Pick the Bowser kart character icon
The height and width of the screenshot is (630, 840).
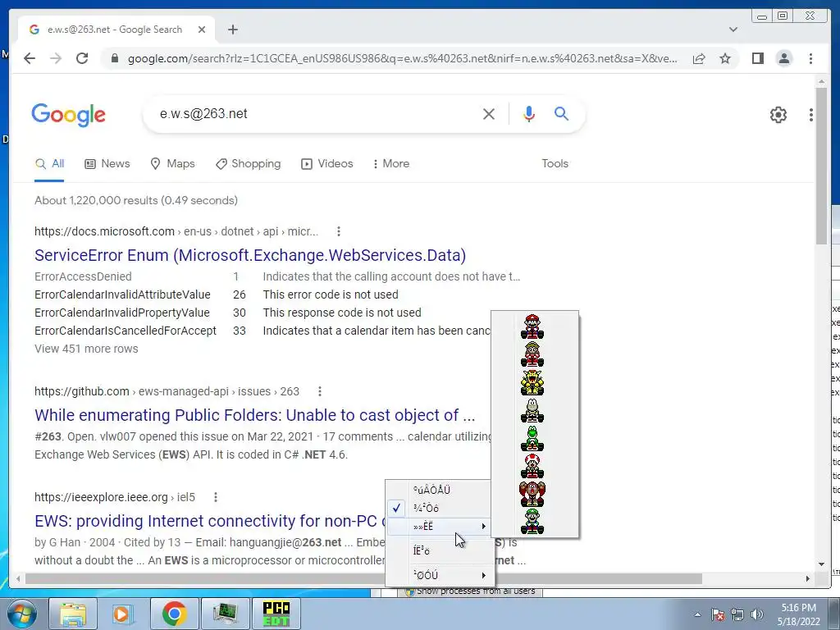pos(532,382)
